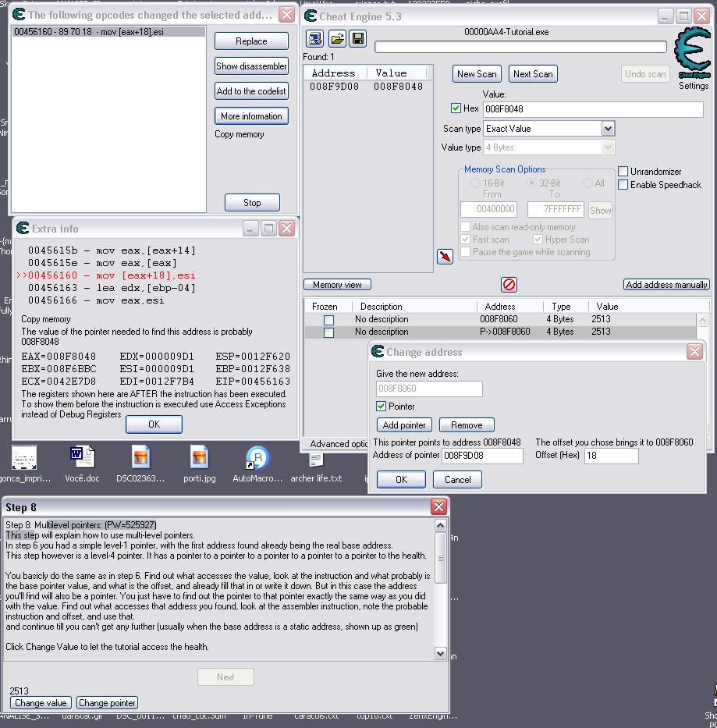Toggle the Enable Speedhack checkbox
This screenshot has height=728, width=717.
point(623,185)
